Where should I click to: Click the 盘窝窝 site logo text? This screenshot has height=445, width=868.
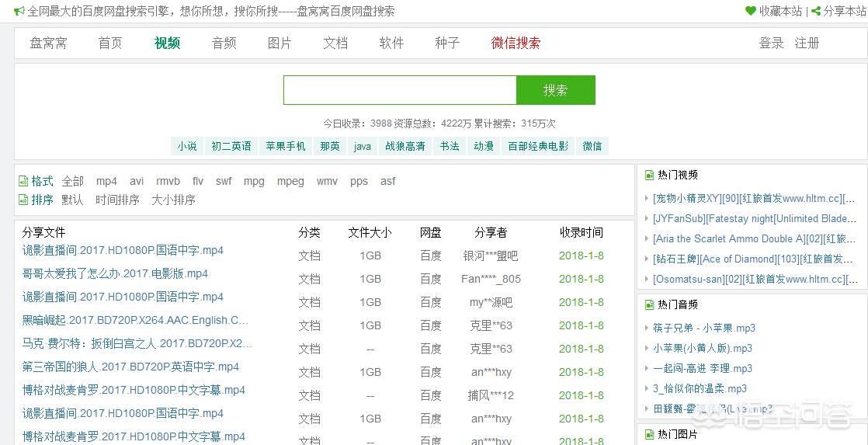tap(49, 43)
